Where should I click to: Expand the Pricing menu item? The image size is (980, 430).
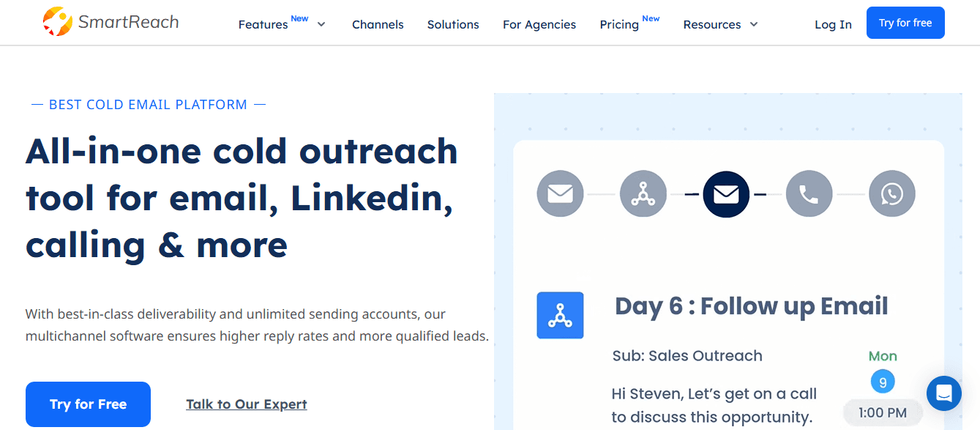618,24
